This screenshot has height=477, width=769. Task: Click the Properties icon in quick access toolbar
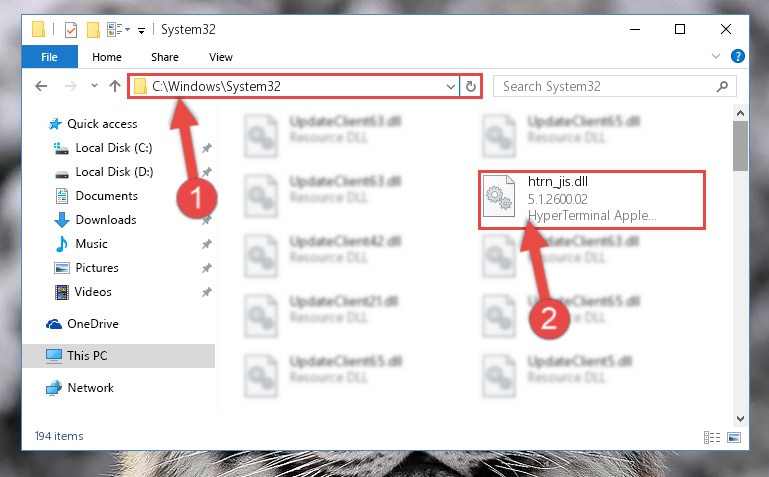tap(71, 30)
